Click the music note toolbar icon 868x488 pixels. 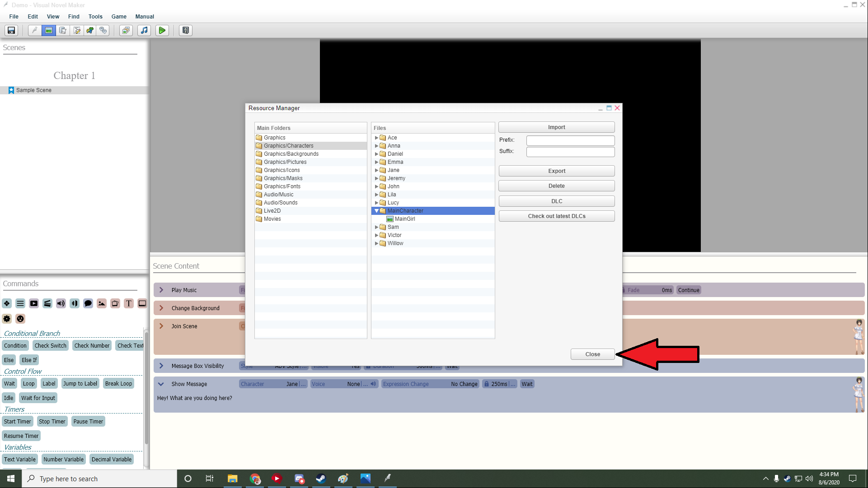(x=144, y=30)
